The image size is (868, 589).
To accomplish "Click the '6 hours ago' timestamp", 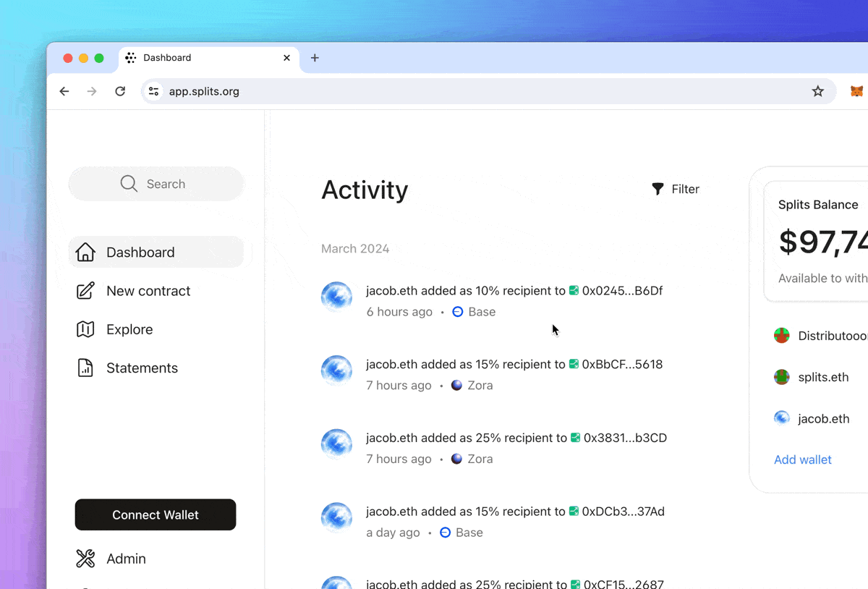I will 399,312.
